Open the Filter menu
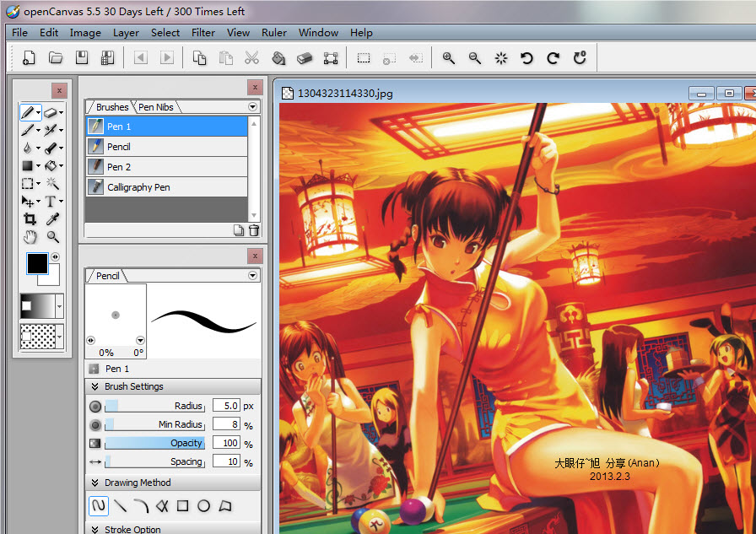 [x=203, y=33]
